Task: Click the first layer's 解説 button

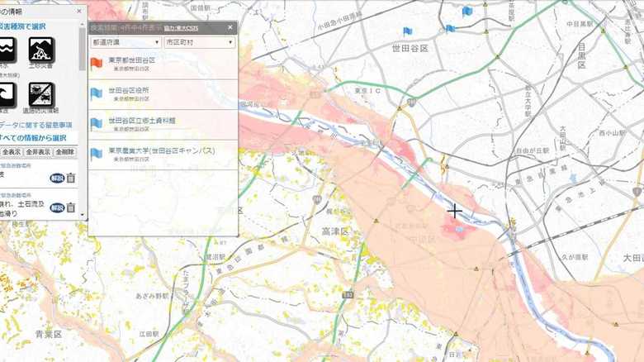Action: 57,179
